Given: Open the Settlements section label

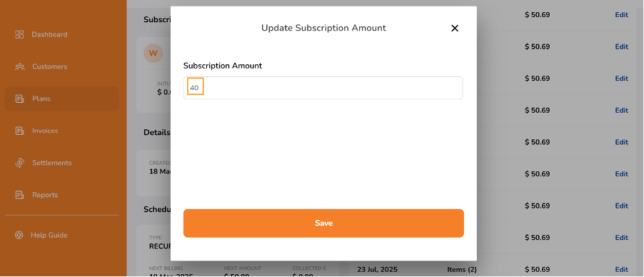Looking at the screenshot, I should coord(52,163).
